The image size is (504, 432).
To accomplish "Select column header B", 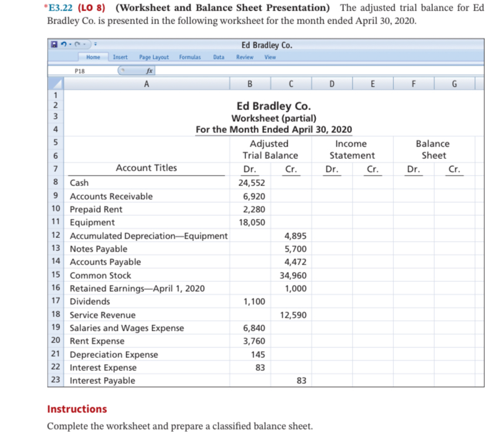I will click(250, 83).
